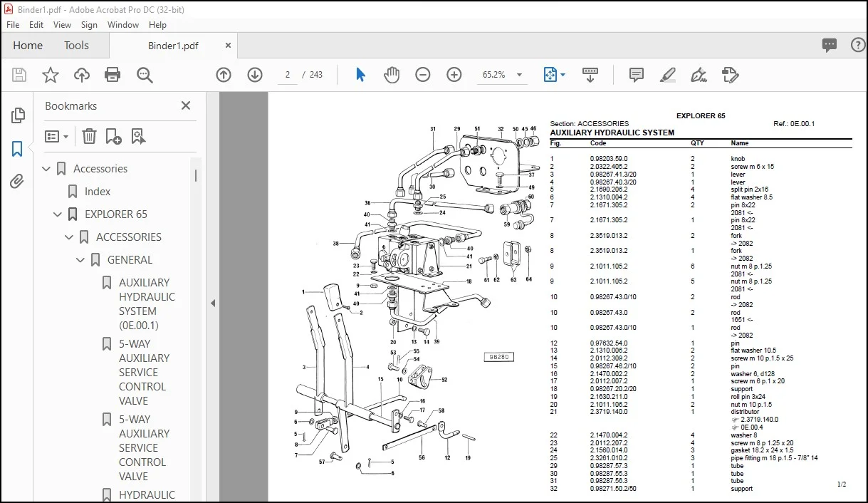Open page thumbnails panel icon
Viewport: 868px width, 503px height.
tap(18, 115)
